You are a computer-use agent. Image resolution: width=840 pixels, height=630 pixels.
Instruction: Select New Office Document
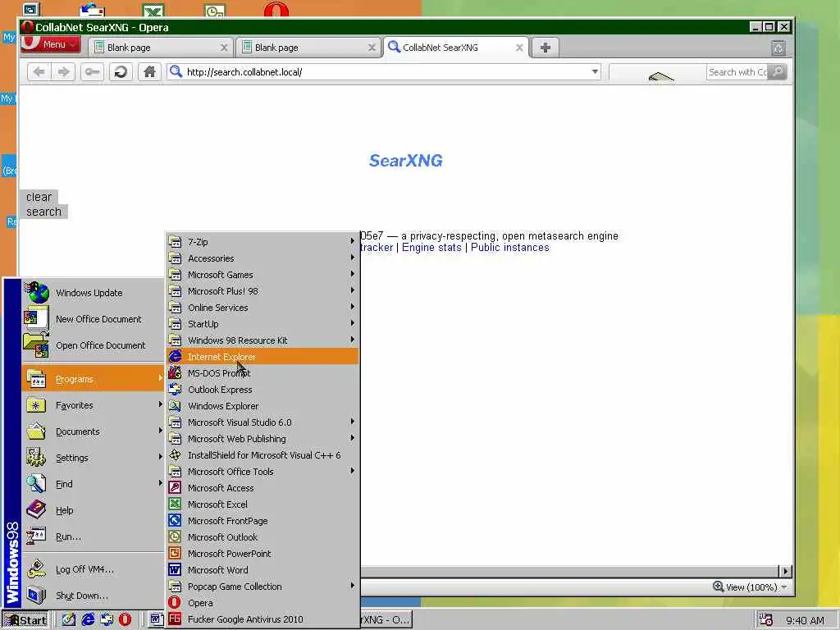(93, 319)
